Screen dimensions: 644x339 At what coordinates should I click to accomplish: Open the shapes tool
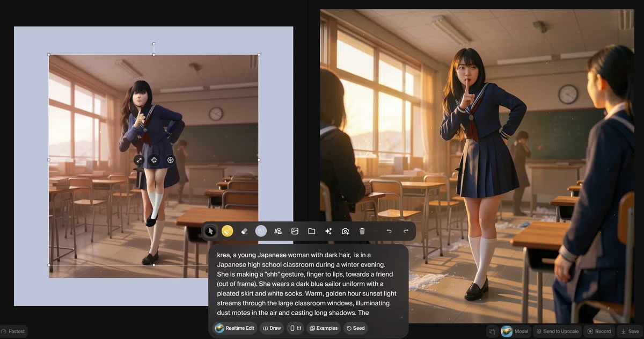click(x=278, y=231)
